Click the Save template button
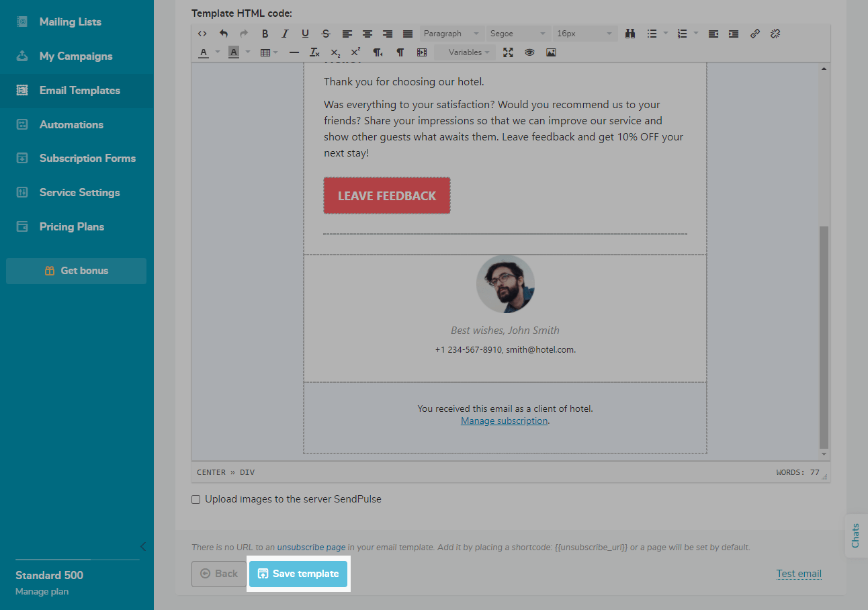This screenshot has width=868, height=610. 298,574
